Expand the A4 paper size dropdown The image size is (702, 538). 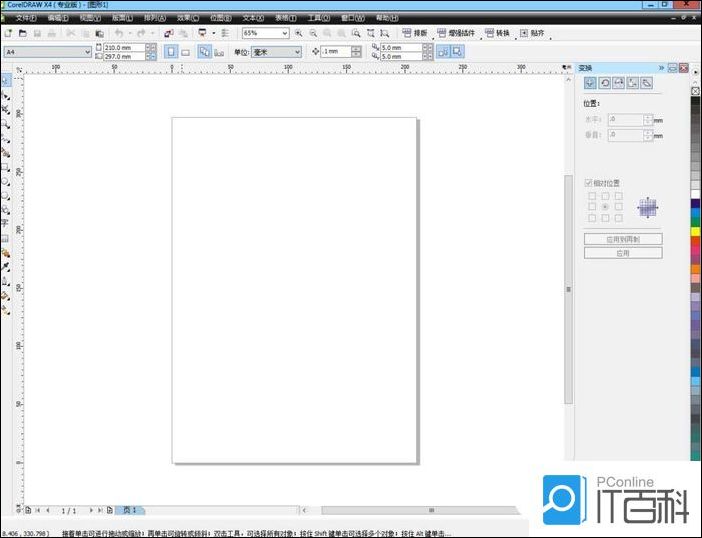[87, 51]
